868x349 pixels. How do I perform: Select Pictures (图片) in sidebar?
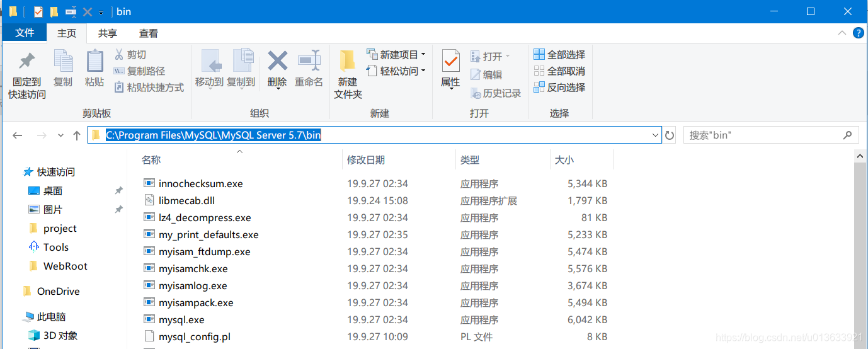(45, 209)
